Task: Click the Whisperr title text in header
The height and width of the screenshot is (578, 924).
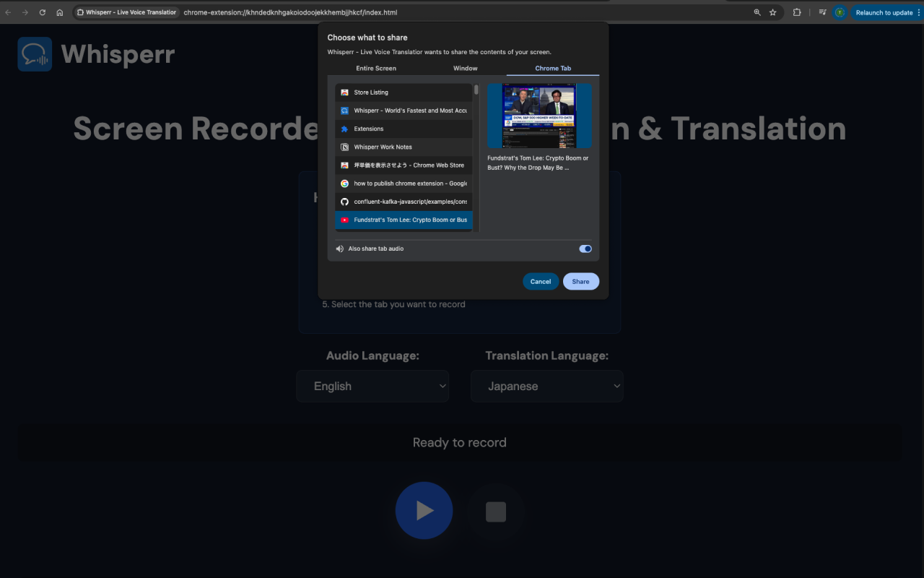Action: [118, 54]
